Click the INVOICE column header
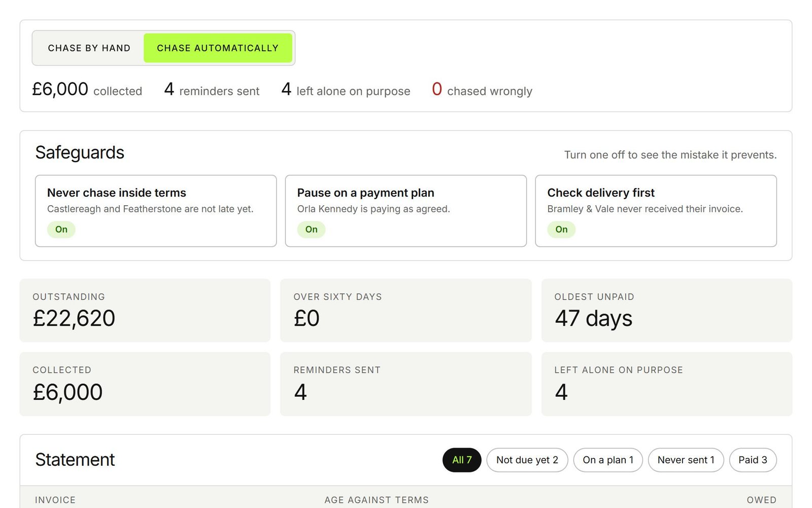812x508 pixels. 55,500
